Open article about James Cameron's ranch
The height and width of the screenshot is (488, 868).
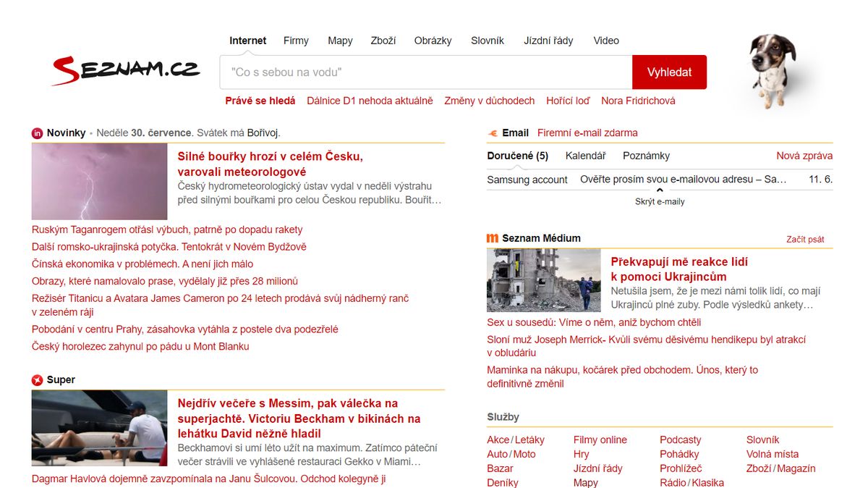[220, 306]
